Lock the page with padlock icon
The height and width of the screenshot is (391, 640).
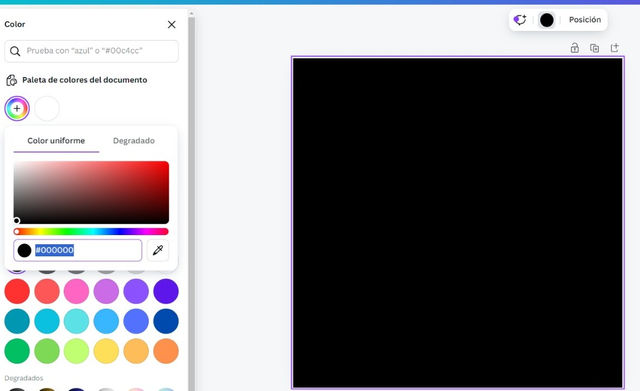pos(575,48)
